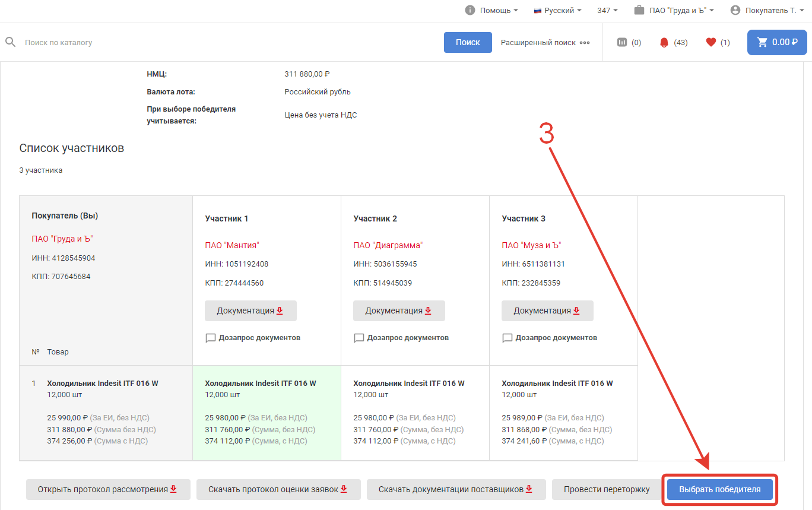Click the three-dots icon beside Расширенный поиск
The image size is (812, 510).
tap(585, 43)
